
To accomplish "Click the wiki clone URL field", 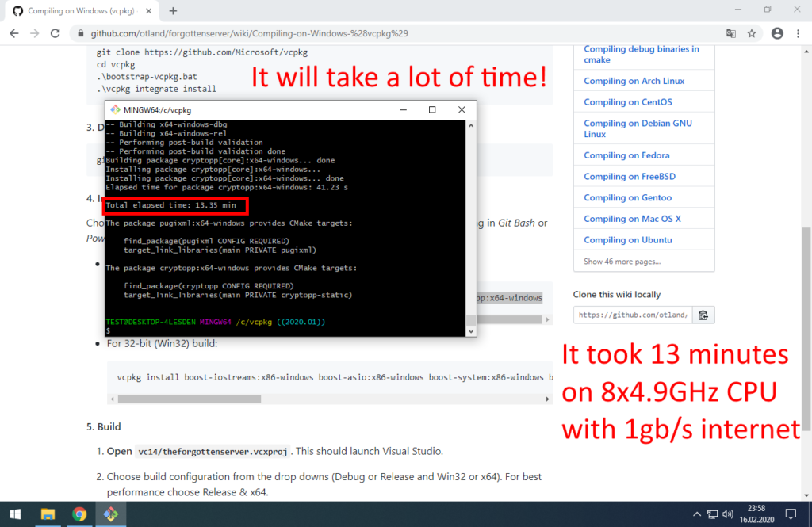I will click(632, 315).
